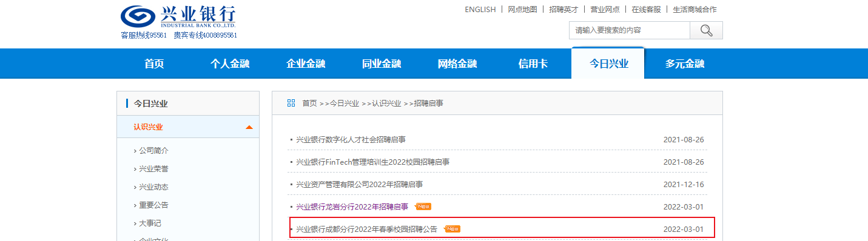This screenshot has width=868, height=241.
Task: Open 兴业动态 in the sidebar
Action: [x=153, y=187]
